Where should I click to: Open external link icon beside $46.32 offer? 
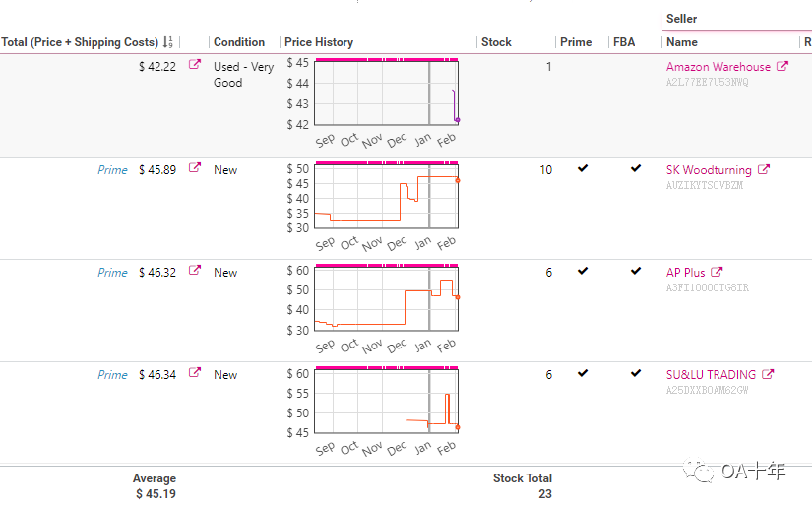[195, 271]
